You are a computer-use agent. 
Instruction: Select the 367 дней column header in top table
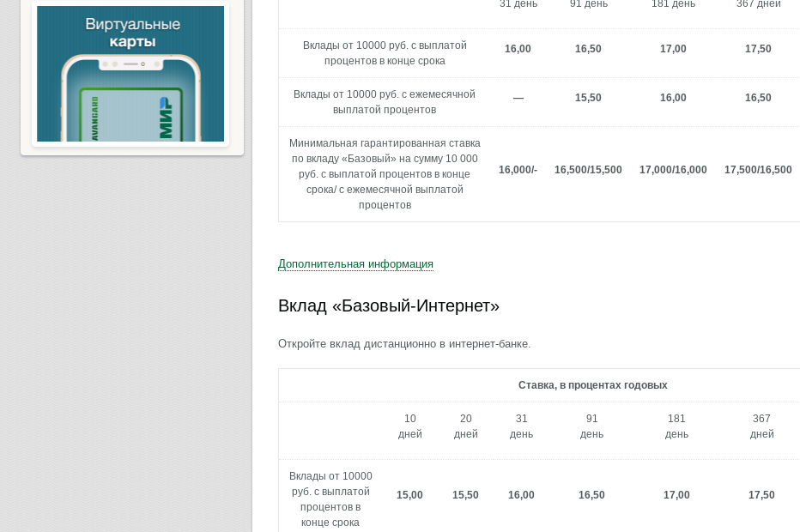pos(758,4)
